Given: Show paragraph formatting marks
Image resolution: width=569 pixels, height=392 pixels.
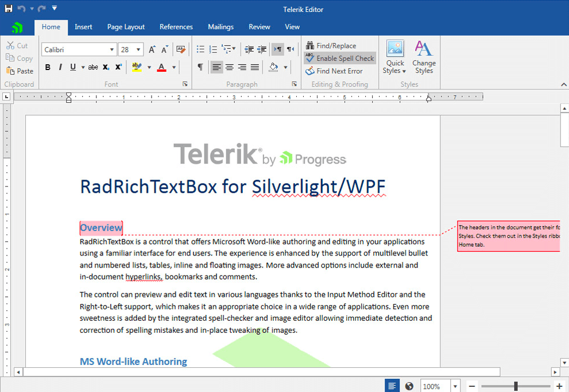Looking at the screenshot, I should [x=200, y=67].
